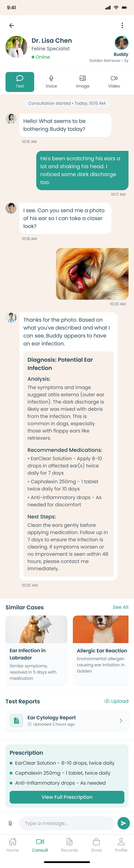Expand the Ear Cytology Report chevron
Screen dimensions: 134x868
[x=121, y=720]
